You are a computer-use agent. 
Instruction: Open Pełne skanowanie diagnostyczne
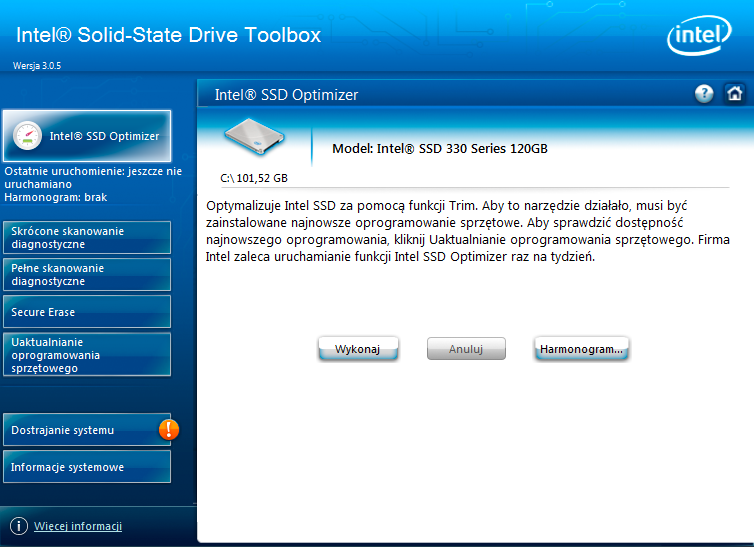87,274
